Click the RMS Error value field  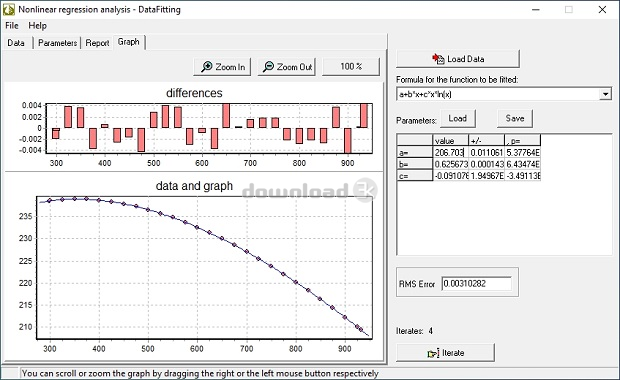[x=476, y=284]
